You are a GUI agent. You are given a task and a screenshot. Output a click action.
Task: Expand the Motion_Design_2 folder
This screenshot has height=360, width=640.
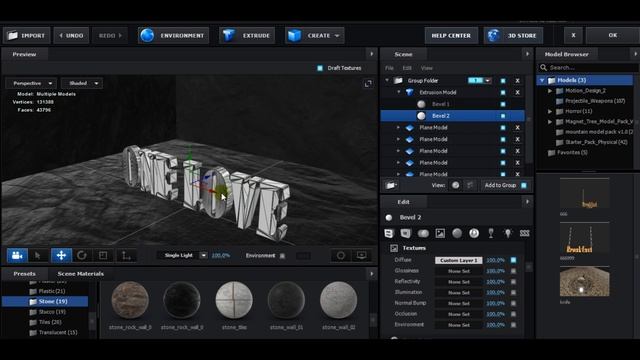click(550, 91)
